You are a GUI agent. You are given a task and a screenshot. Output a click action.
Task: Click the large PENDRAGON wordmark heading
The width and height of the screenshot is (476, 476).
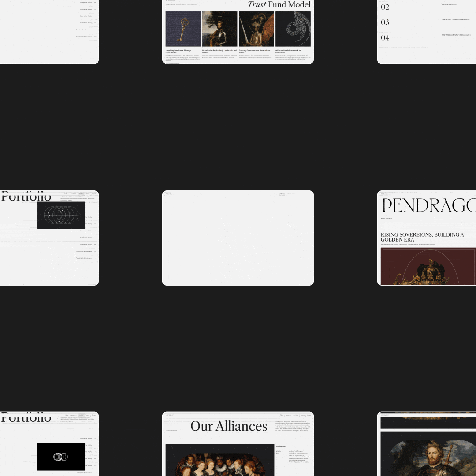(x=429, y=205)
